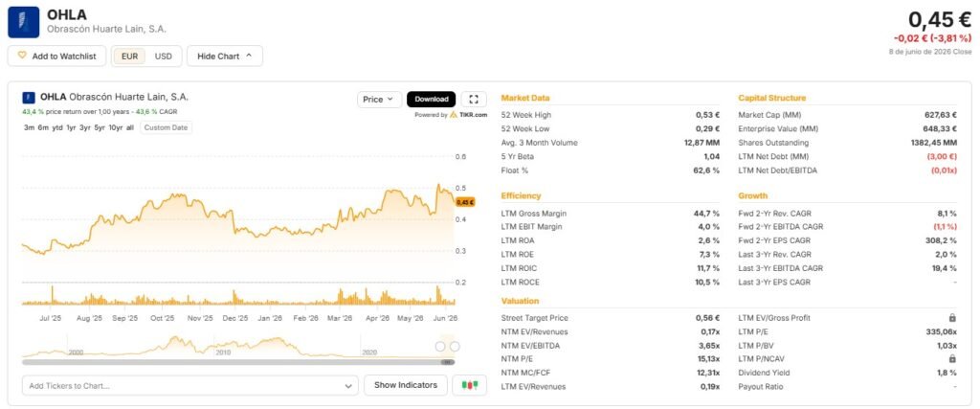The image size is (980, 409).
Task: Select the 10yr time range
Action: (116, 127)
